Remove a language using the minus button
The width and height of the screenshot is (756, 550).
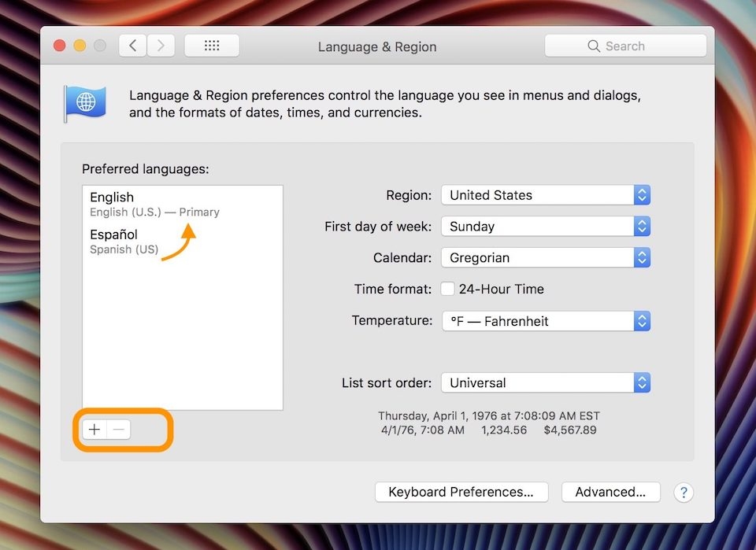[118, 430]
